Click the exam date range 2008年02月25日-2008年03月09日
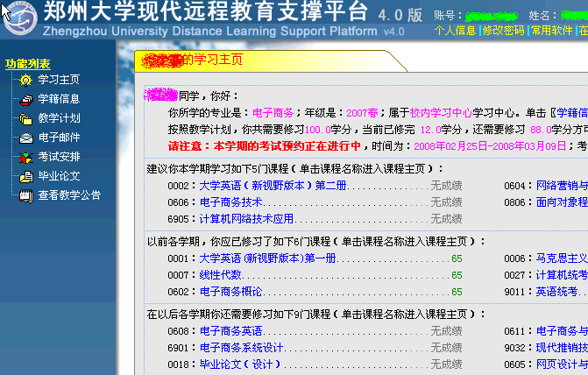This screenshot has width=588, height=375. coord(490,145)
